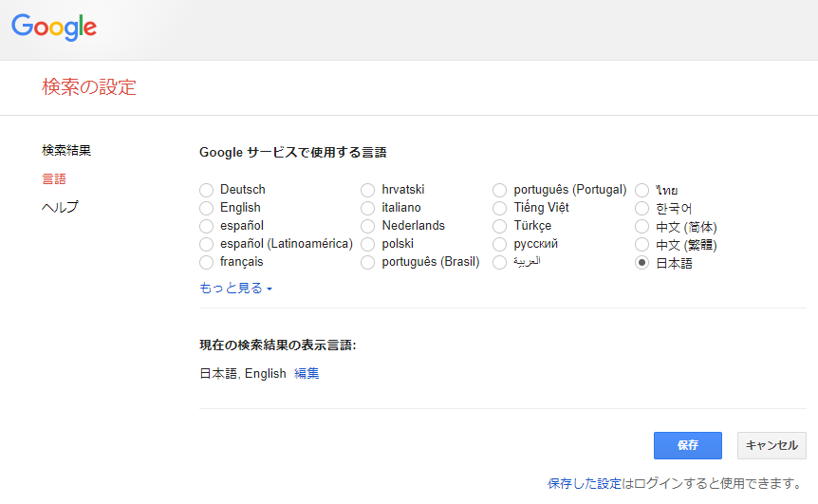818x504 pixels.
Task: Click the 現在の検索結果の表示言語 heading
Action: point(277,345)
